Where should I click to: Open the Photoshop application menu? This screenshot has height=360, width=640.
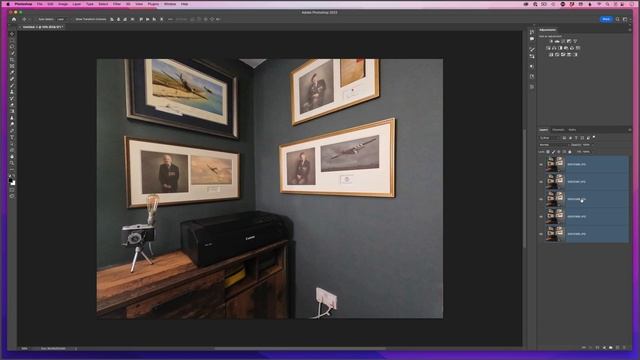coord(23,4)
